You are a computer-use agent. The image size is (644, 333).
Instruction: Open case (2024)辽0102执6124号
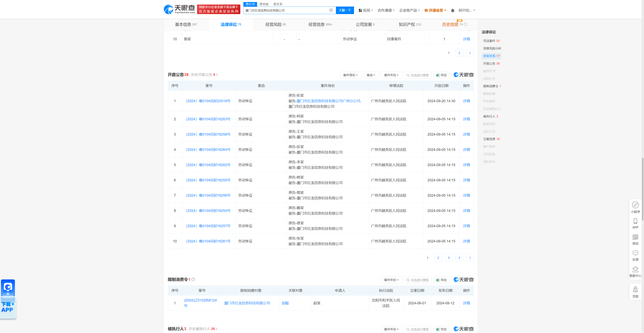[x=200, y=303]
